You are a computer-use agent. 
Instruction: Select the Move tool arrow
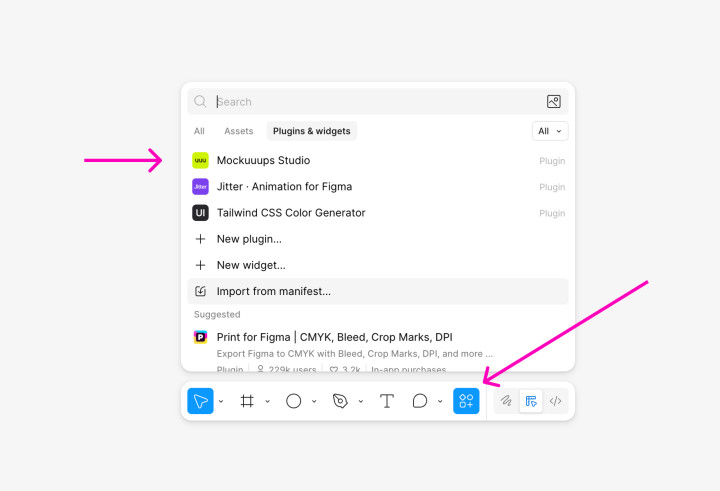[200, 401]
